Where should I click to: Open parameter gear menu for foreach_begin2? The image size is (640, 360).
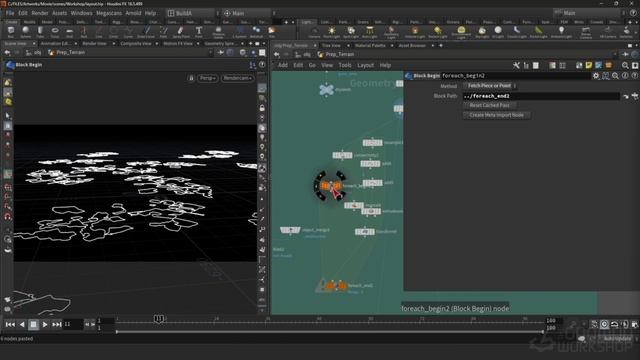[596, 76]
